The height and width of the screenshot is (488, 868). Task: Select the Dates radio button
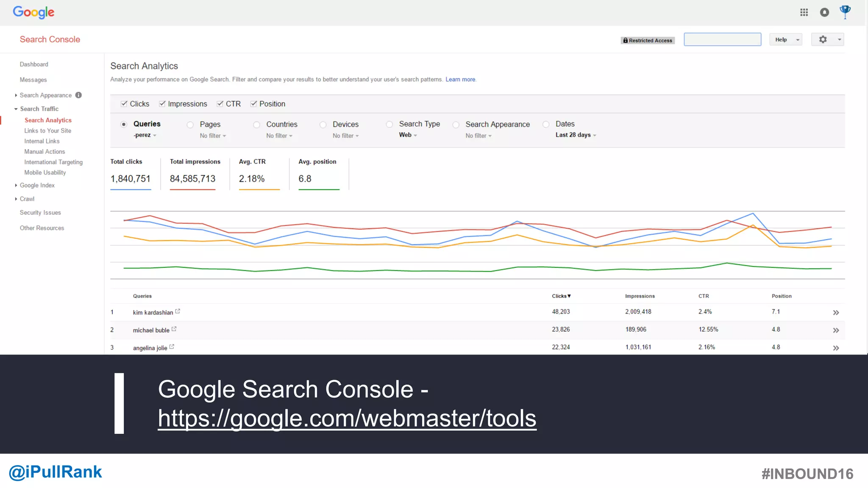coord(546,124)
